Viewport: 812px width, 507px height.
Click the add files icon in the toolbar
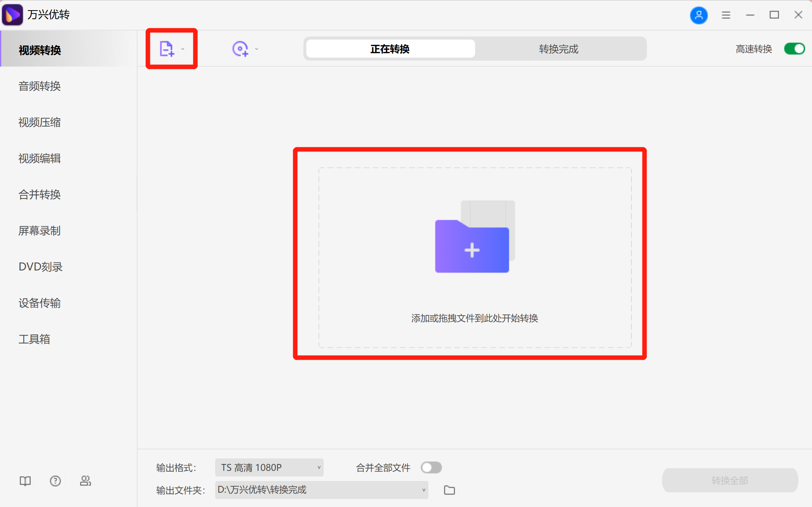tap(167, 48)
